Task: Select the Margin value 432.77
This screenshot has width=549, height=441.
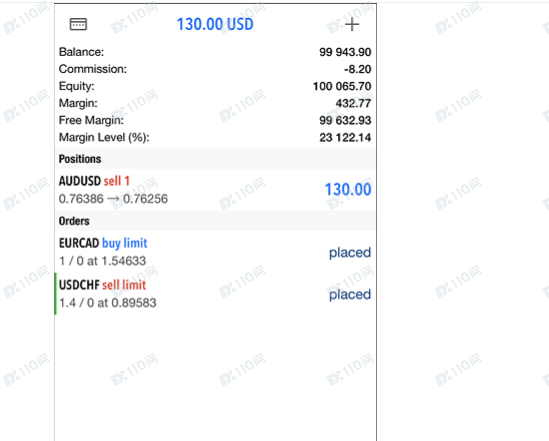Action: pyautogui.click(x=353, y=104)
